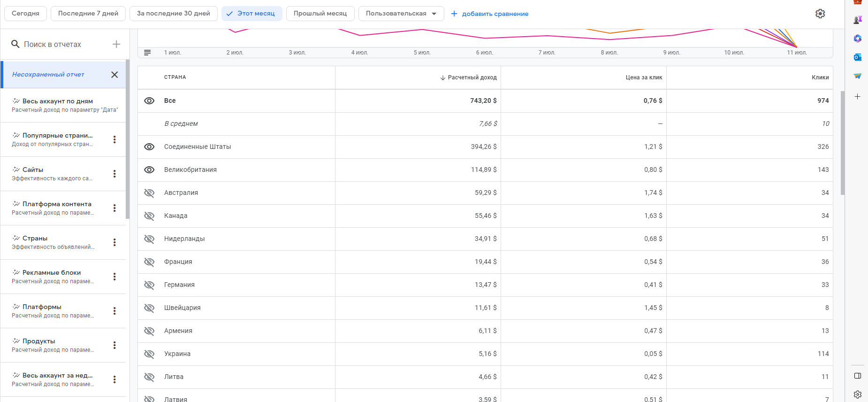
Task: Show Германия on the chart
Action: pyautogui.click(x=149, y=285)
